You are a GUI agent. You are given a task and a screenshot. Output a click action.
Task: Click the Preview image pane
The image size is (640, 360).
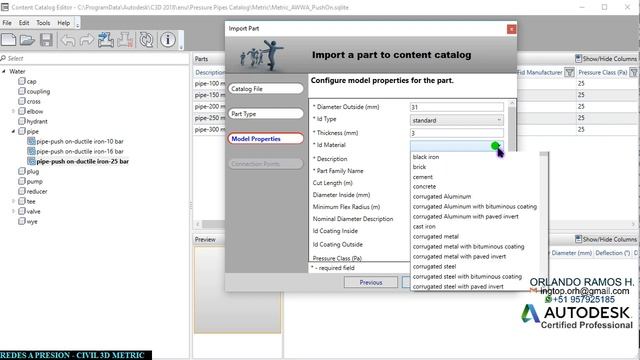pos(237,290)
